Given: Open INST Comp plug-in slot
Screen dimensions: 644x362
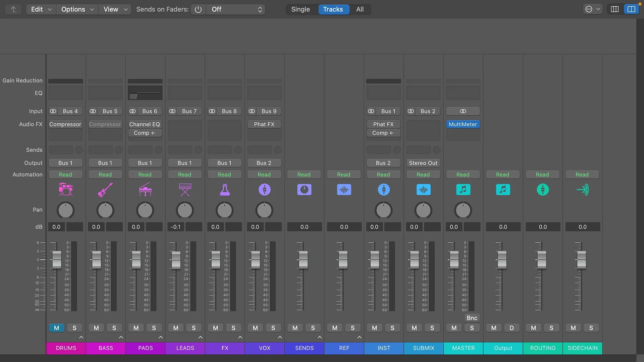Looking at the screenshot, I should (383, 133).
